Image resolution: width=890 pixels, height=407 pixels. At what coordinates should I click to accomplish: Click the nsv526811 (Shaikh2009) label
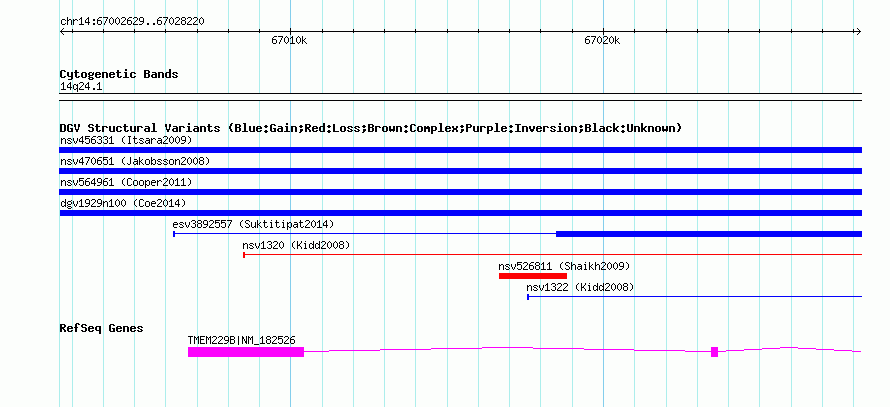[x=564, y=266]
